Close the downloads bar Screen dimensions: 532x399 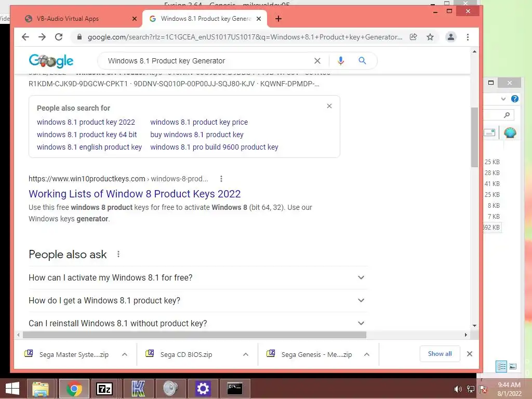click(470, 354)
